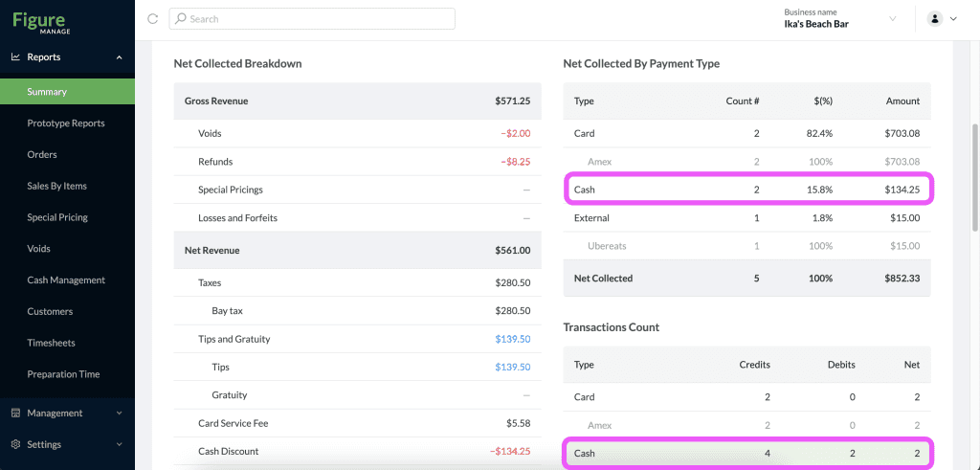Open the account menu chevron
The height and width of the screenshot is (470, 980).
953,19
